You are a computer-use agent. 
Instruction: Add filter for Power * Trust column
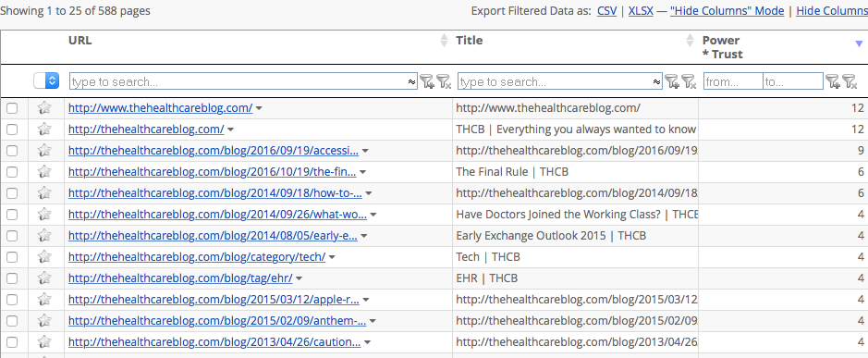pyautogui.click(x=833, y=82)
